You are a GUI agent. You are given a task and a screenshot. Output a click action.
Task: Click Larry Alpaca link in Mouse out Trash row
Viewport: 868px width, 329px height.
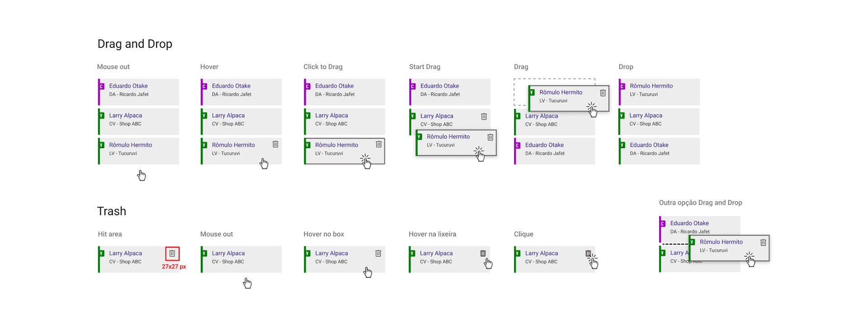[x=228, y=253]
